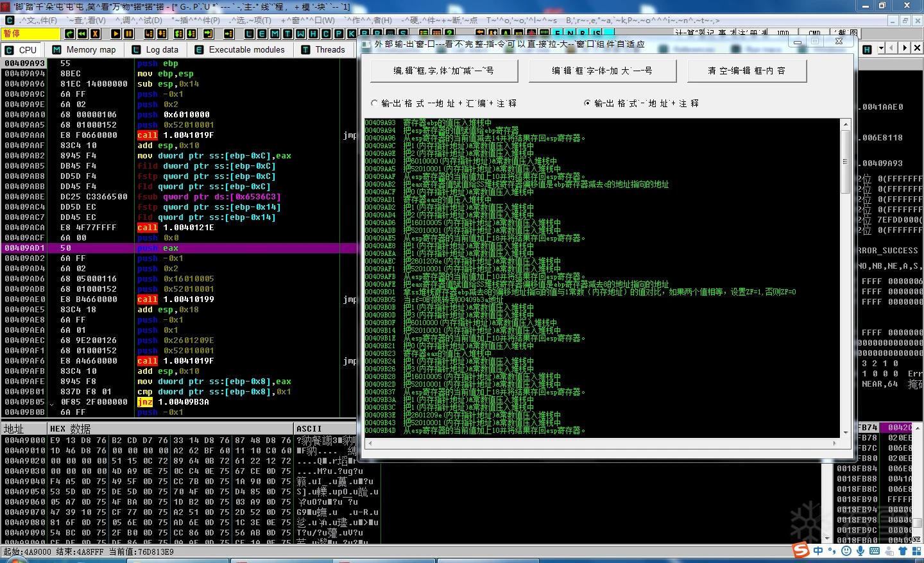This screenshot has height=563, width=924.
Task: Click the CMD toolbar button
Action: [814, 33]
